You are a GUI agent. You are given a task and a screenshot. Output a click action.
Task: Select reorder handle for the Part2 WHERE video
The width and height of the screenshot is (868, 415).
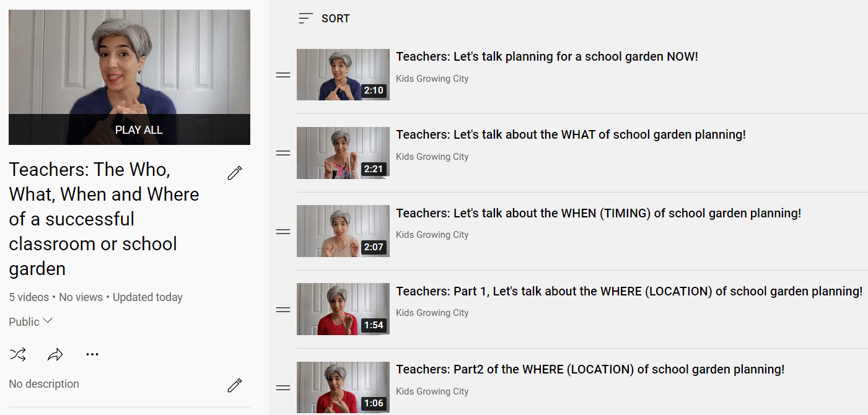tap(283, 388)
